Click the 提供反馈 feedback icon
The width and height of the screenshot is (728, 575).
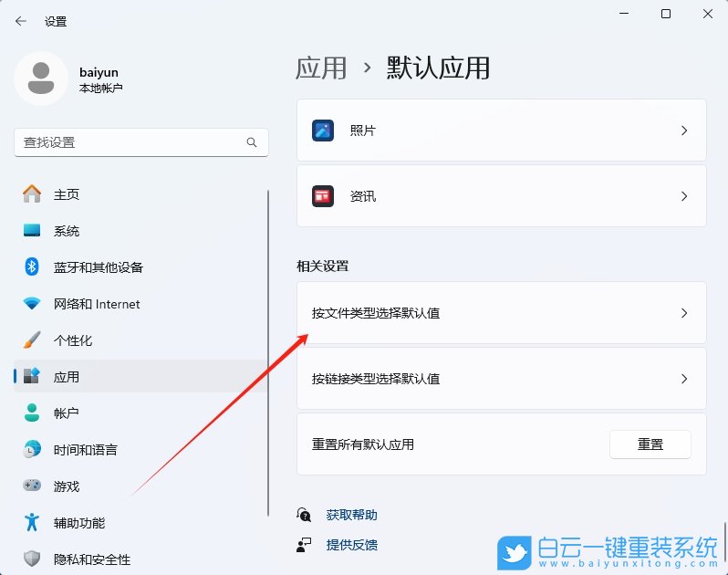click(304, 545)
